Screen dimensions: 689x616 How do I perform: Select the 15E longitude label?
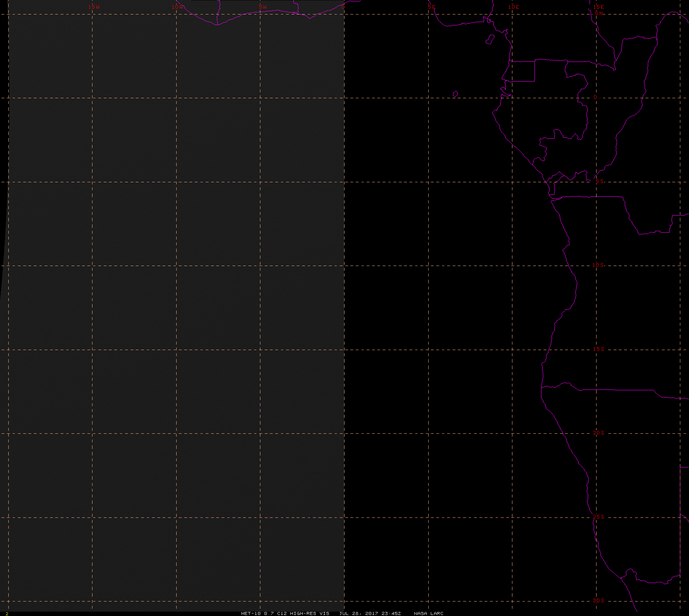[x=599, y=7]
